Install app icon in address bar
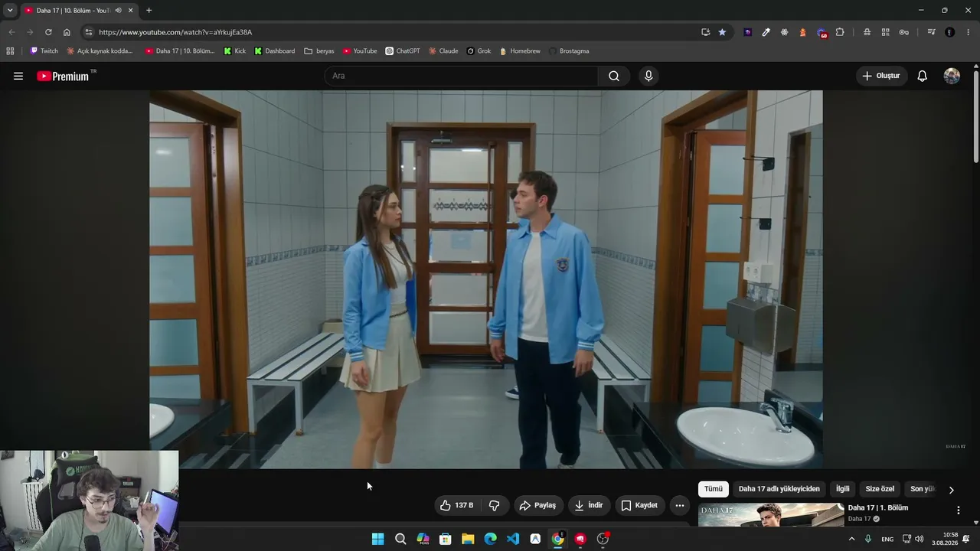The width and height of the screenshot is (980, 551). coord(705,32)
